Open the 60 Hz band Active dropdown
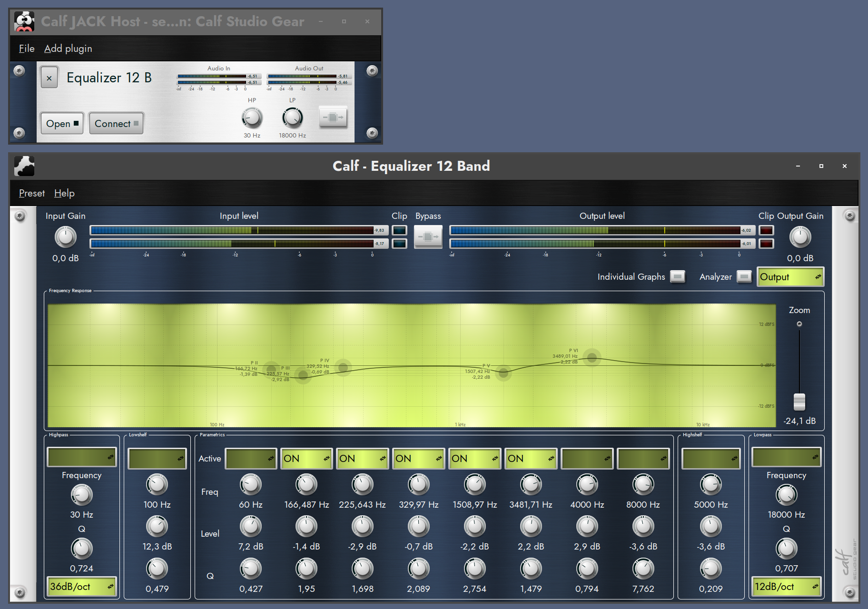This screenshot has width=868, height=609. 251,459
